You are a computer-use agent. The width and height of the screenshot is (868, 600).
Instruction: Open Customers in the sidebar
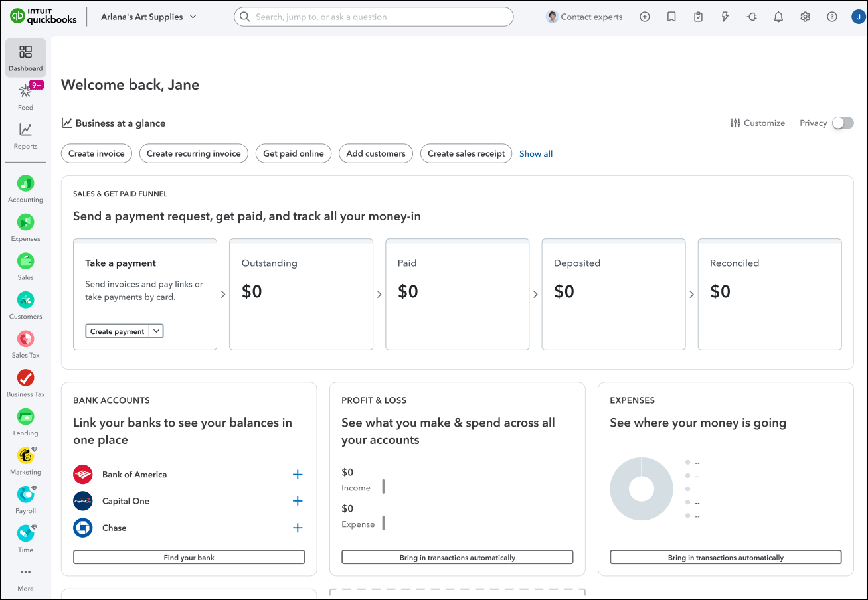25,306
